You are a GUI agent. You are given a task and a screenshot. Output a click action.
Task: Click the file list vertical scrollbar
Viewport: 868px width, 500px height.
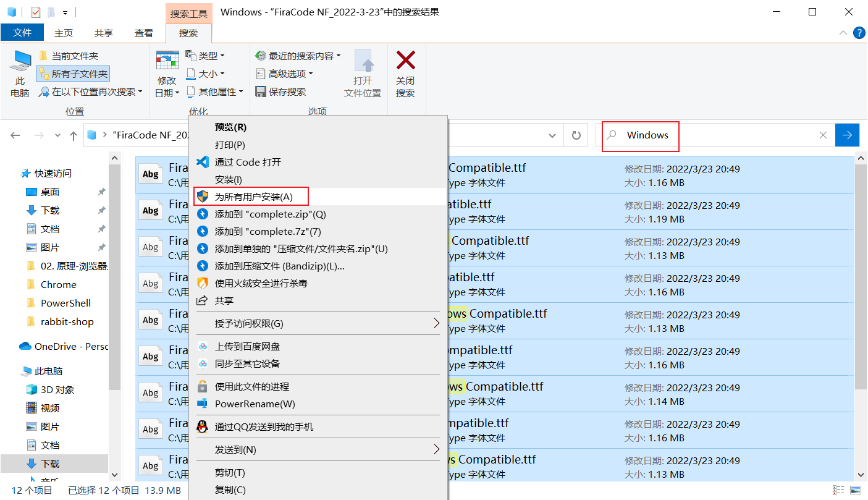click(861, 277)
